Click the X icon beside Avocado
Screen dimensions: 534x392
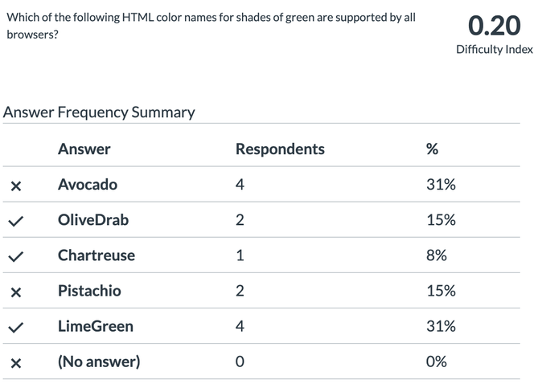tap(15, 186)
